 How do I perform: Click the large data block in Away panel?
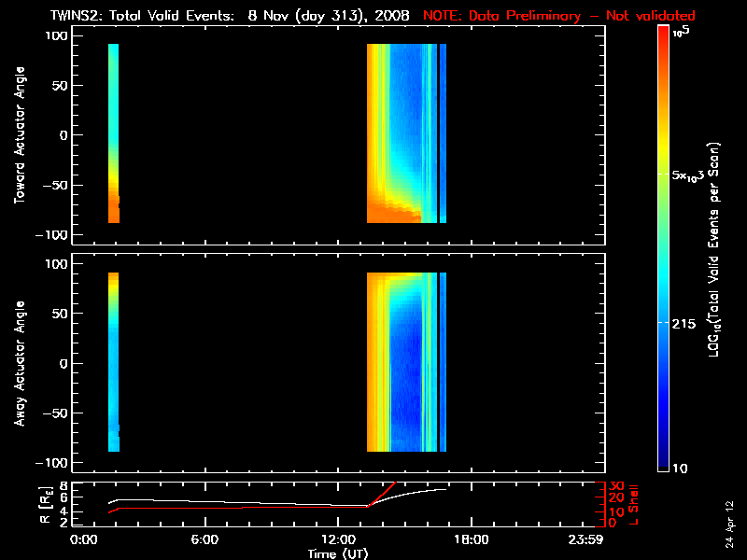[x=402, y=362]
